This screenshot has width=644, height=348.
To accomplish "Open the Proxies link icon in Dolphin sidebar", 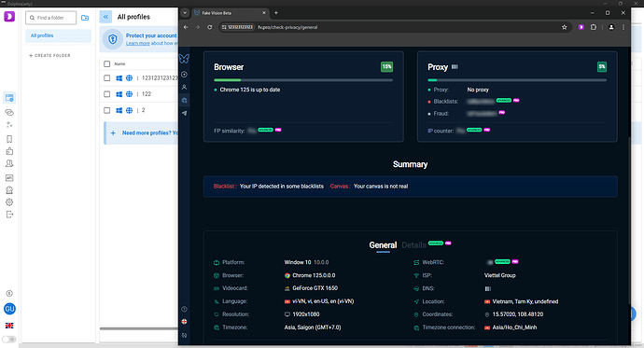I will [x=9, y=113].
